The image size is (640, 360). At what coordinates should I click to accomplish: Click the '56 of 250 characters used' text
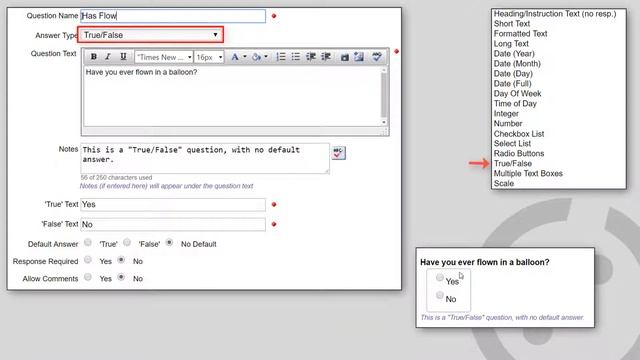(116, 178)
